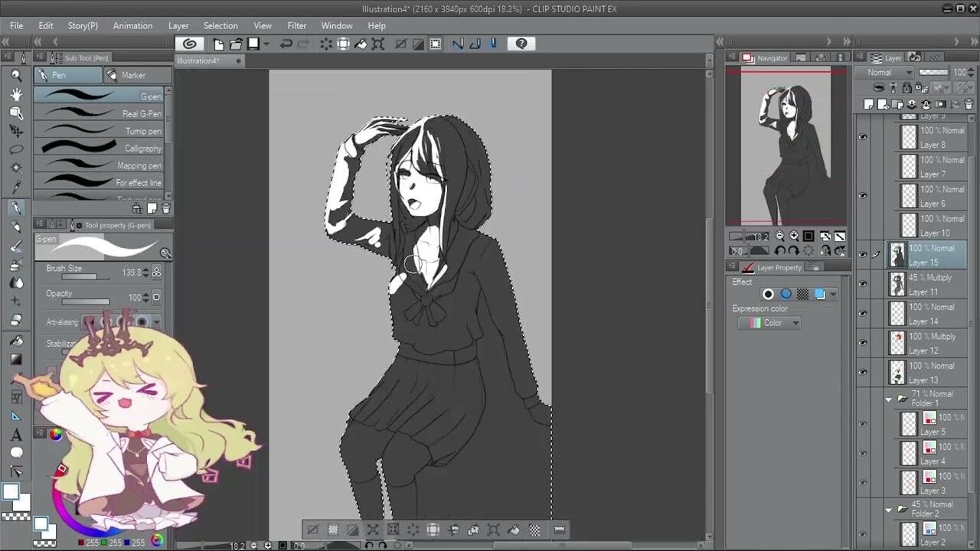980x551 pixels.
Task: Click the Save icon in the command bar
Action: [253, 44]
